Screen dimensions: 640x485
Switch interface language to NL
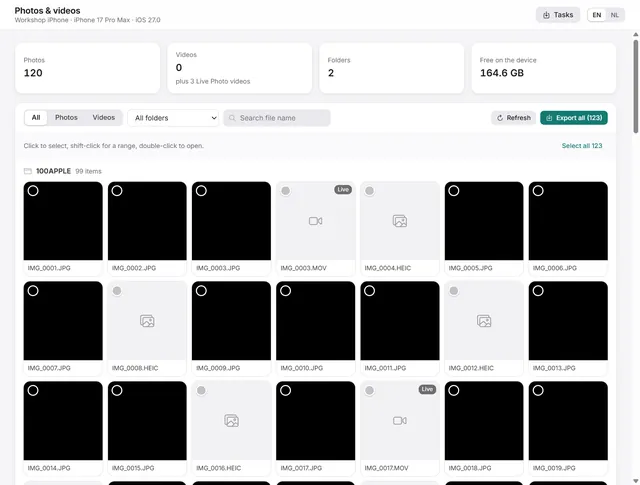pyautogui.click(x=614, y=15)
